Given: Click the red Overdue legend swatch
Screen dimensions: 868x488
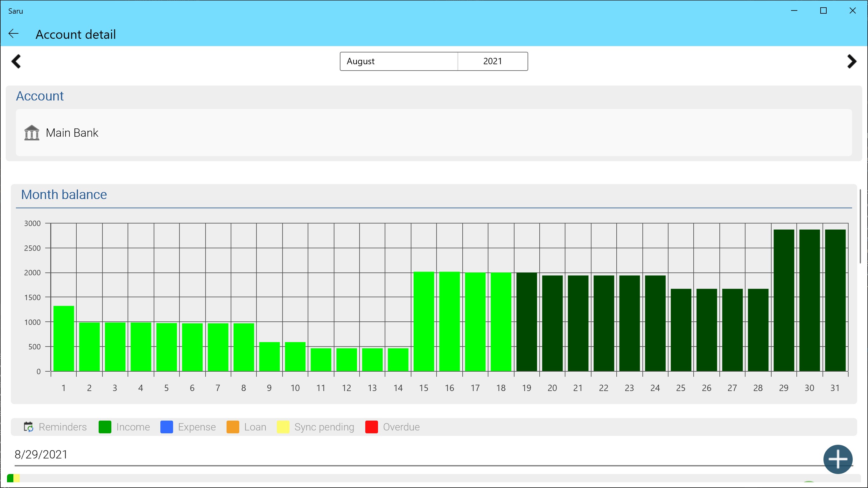Looking at the screenshot, I should [x=371, y=427].
